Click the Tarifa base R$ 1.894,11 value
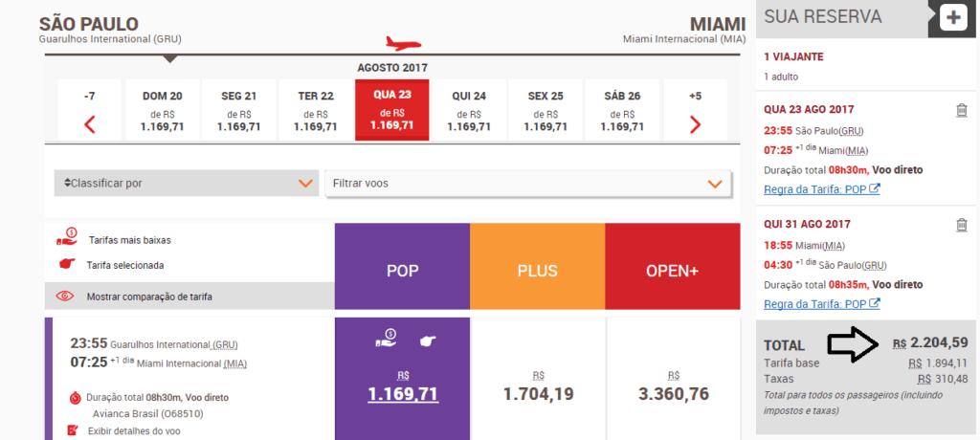 point(938,363)
